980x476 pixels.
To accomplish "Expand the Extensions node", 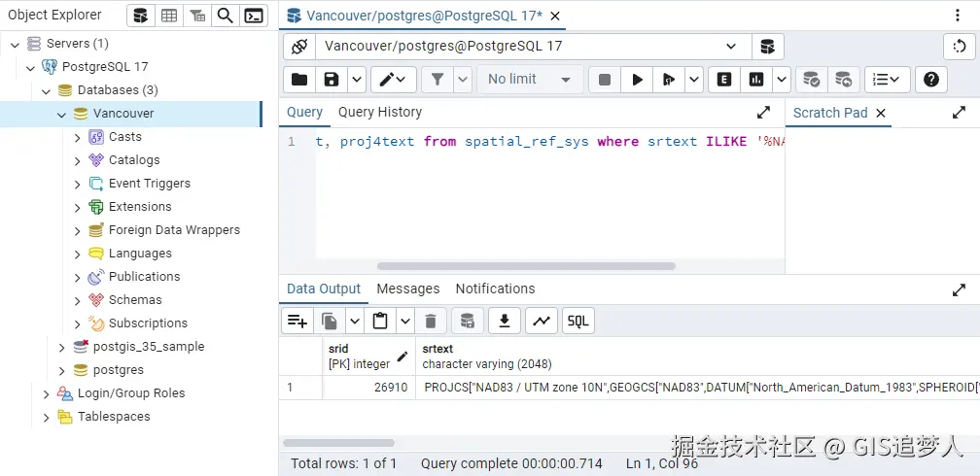I will [x=77, y=207].
